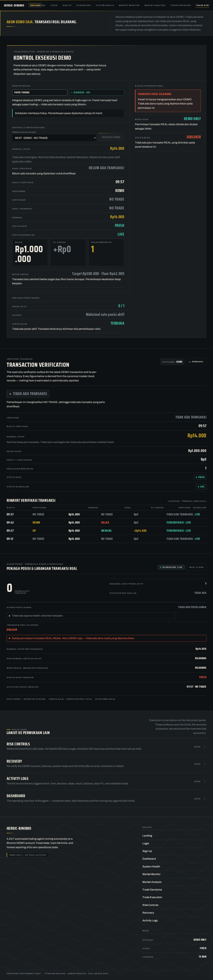Open the footer Market Monitor link
This screenshot has height=980, width=213.
[x=152, y=874]
